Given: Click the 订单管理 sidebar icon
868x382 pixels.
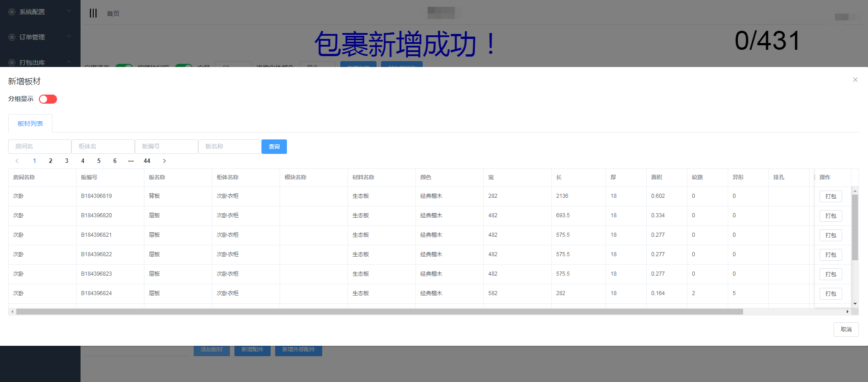Looking at the screenshot, I should 12,37.
